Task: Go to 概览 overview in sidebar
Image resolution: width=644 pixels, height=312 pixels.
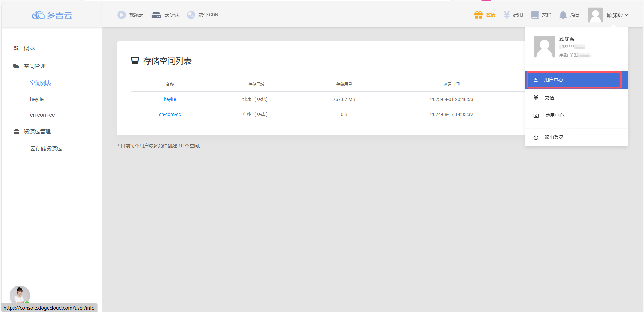Action: 29,48
